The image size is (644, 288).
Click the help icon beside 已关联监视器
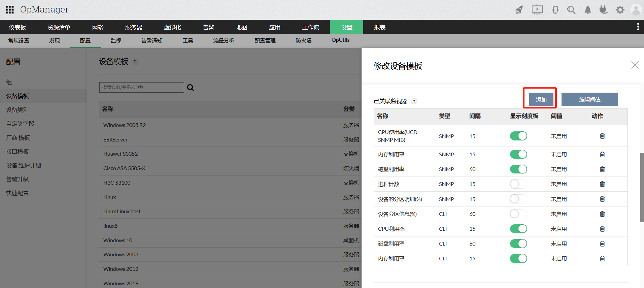(x=414, y=101)
